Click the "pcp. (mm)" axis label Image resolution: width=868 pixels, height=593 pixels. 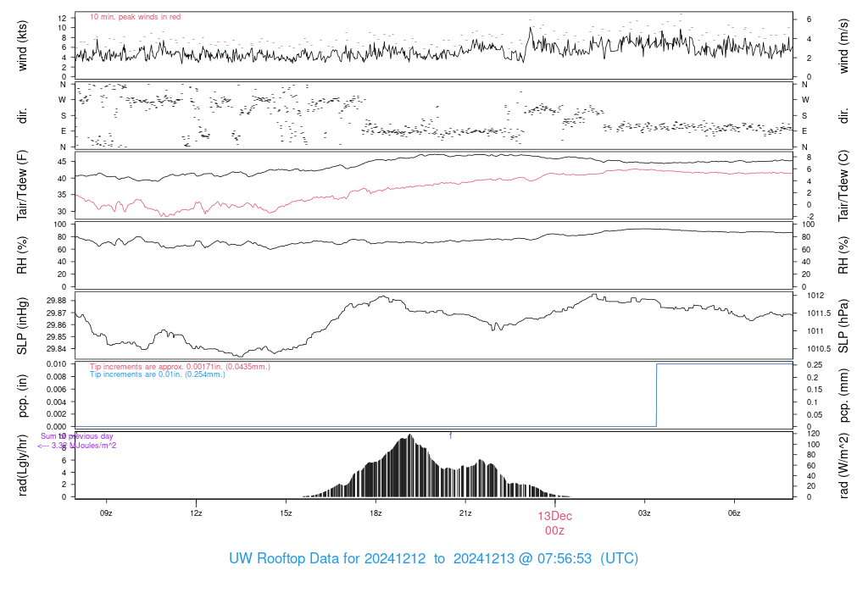coord(843,396)
